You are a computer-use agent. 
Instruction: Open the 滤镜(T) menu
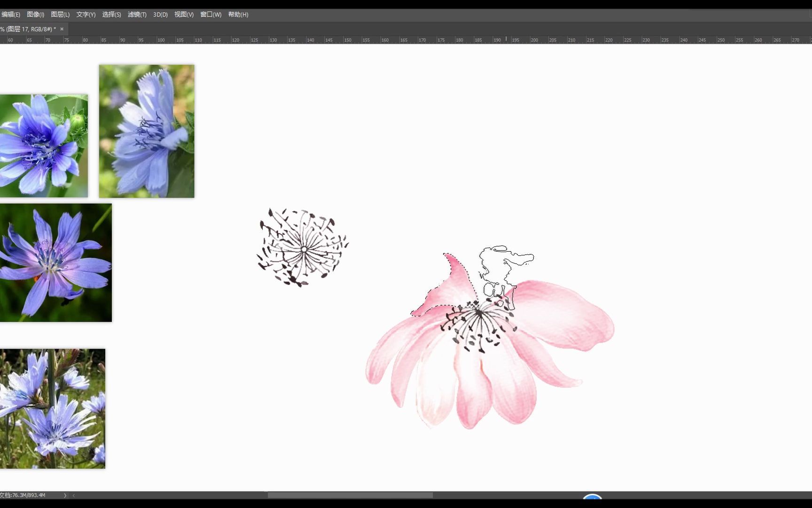[137, 15]
